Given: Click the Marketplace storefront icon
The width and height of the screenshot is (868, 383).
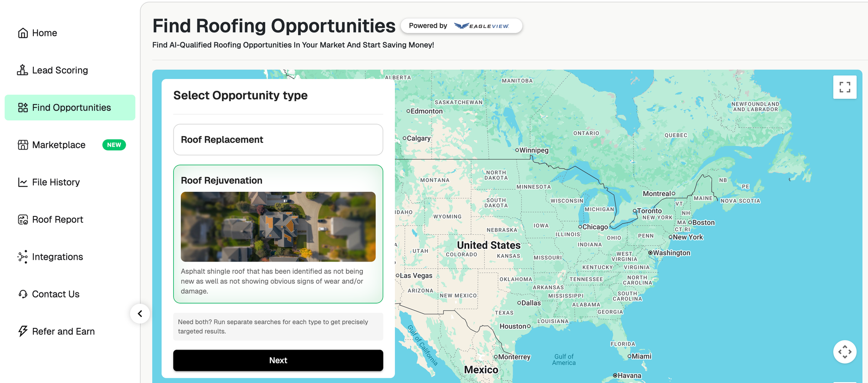Looking at the screenshot, I should [23, 145].
